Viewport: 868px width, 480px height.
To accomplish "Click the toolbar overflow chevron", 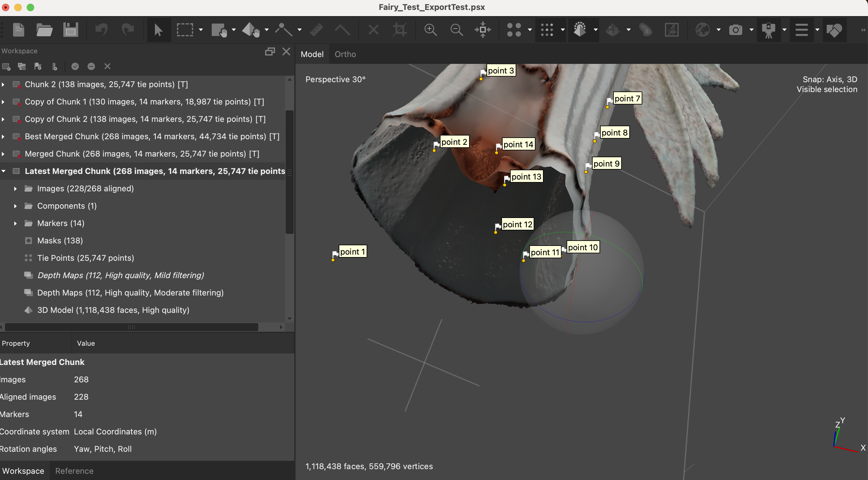I will pos(863,30).
